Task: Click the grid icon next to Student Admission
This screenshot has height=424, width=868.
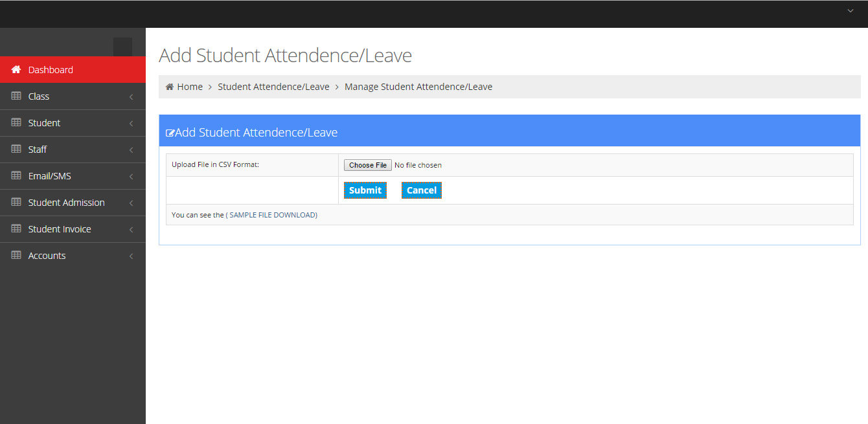Action: click(16, 202)
